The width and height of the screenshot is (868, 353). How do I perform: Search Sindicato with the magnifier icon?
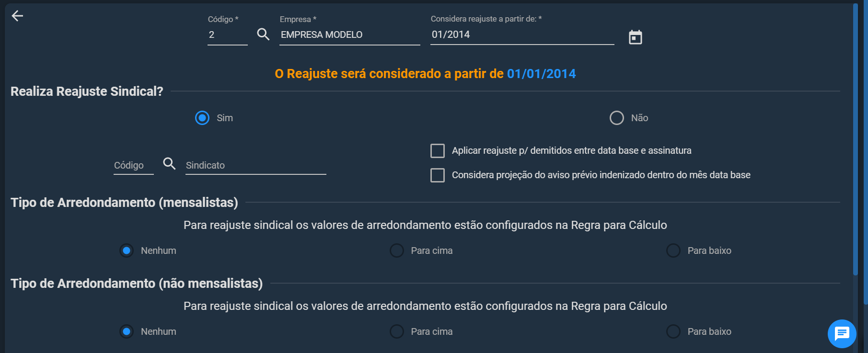pyautogui.click(x=169, y=163)
